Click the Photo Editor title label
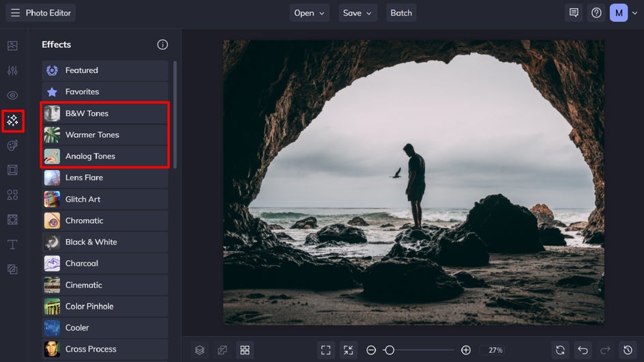This screenshot has height=362, width=644. (x=48, y=13)
